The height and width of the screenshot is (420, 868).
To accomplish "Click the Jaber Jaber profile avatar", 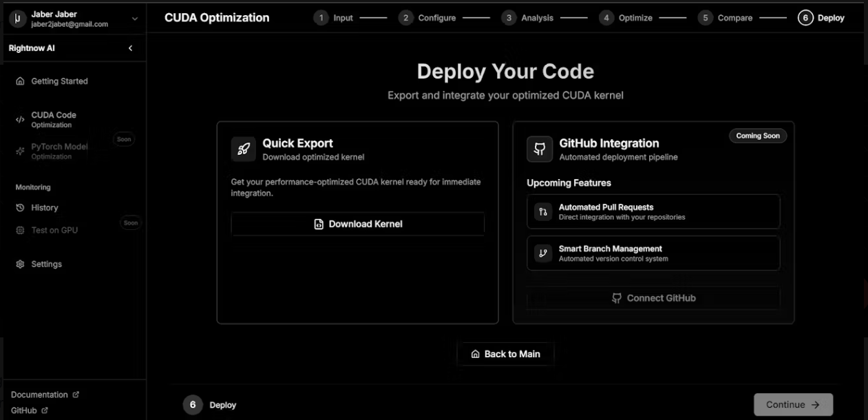I will point(17,19).
